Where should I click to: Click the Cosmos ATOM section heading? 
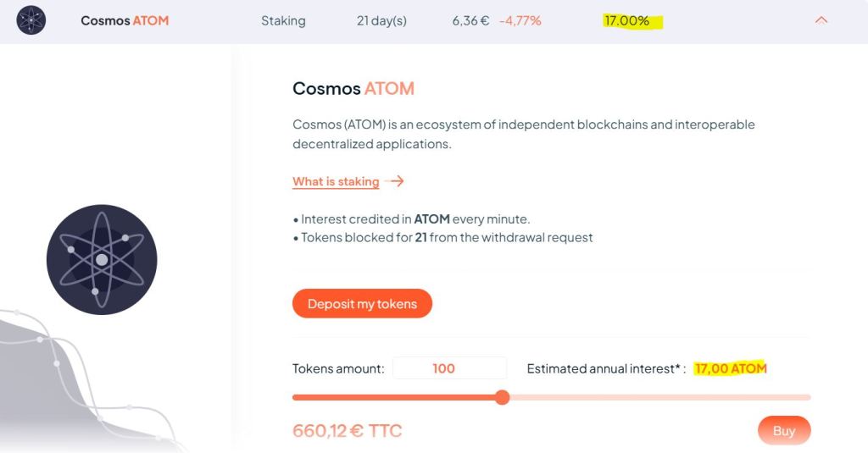click(x=353, y=88)
